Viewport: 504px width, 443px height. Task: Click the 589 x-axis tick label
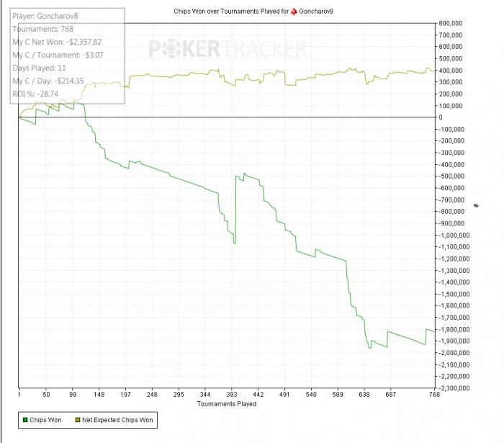pyautogui.click(x=338, y=395)
